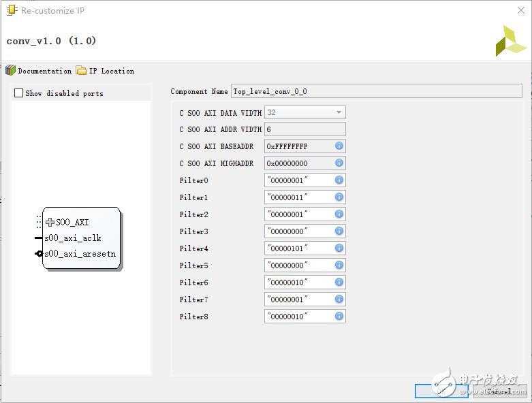Click the Documentation book icon
Image resolution: width=532 pixels, height=403 pixels.
(x=10, y=71)
